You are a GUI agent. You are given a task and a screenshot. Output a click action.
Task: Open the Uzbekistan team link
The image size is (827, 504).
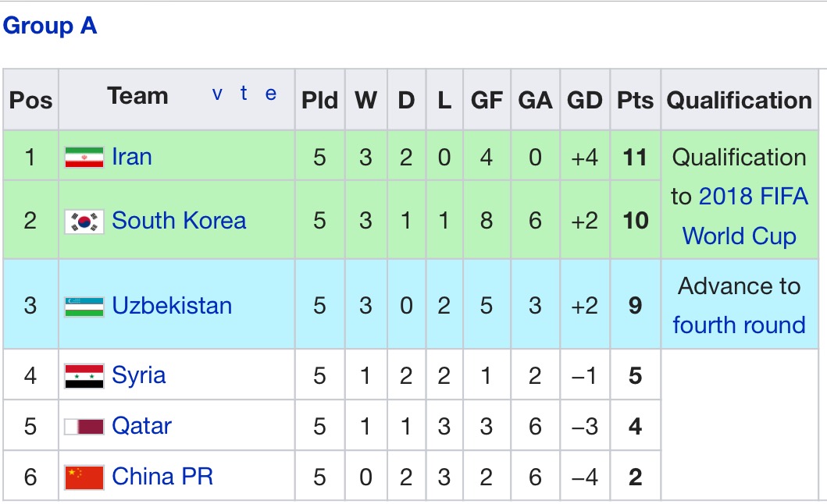[172, 305]
